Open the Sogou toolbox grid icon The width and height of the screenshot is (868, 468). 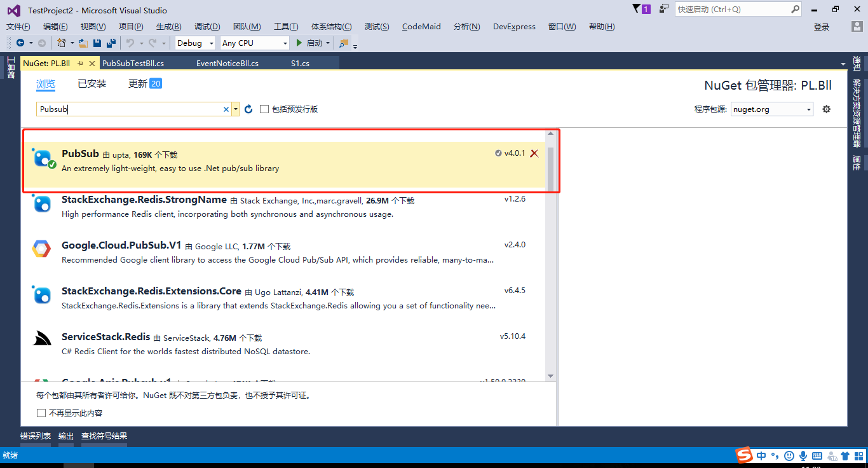tap(859, 455)
